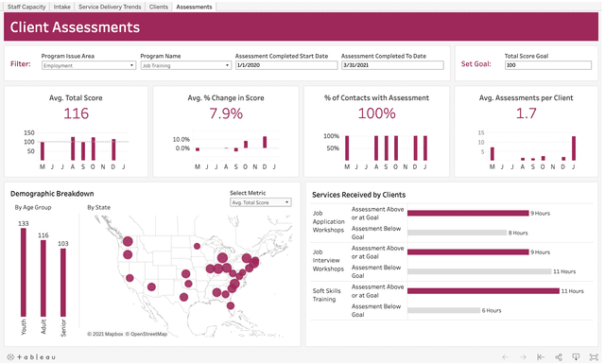Click the Tableau undo arrow icon

505,357
